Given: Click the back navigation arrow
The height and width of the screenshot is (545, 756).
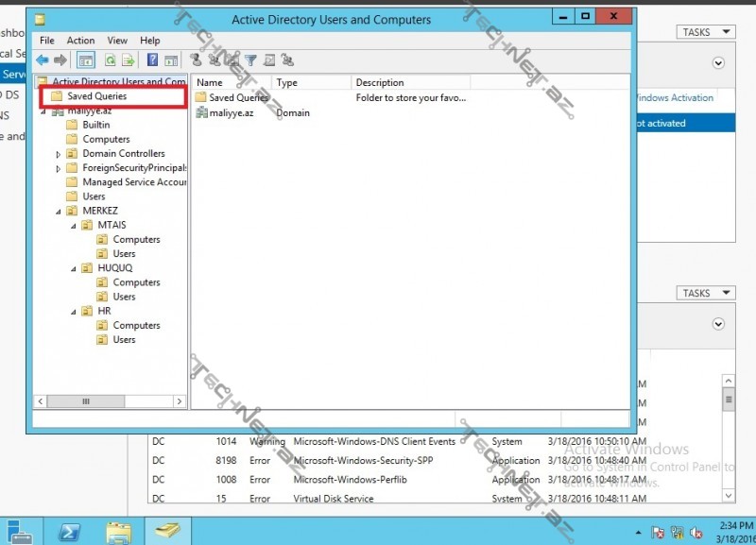Looking at the screenshot, I should pyautogui.click(x=43, y=60).
